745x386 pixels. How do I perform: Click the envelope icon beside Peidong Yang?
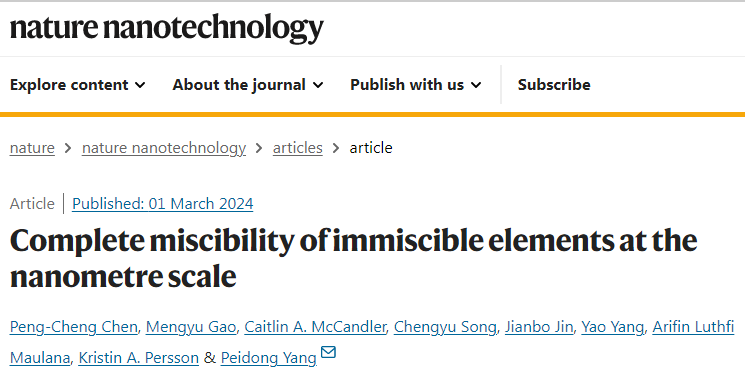328,352
